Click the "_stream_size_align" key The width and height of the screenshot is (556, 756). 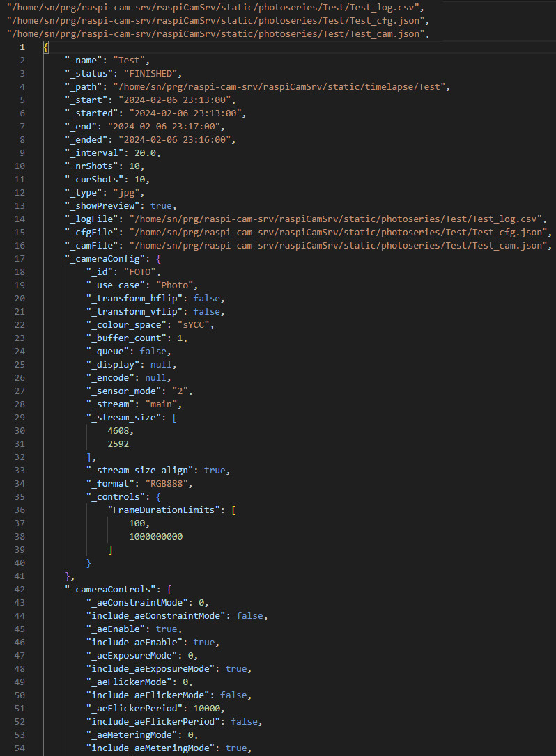click(139, 471)
